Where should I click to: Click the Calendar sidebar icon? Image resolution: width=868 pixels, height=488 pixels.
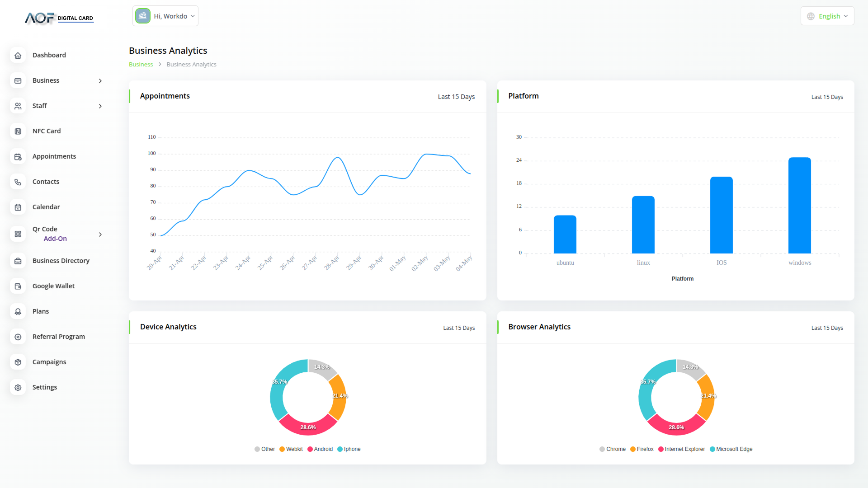18,207
